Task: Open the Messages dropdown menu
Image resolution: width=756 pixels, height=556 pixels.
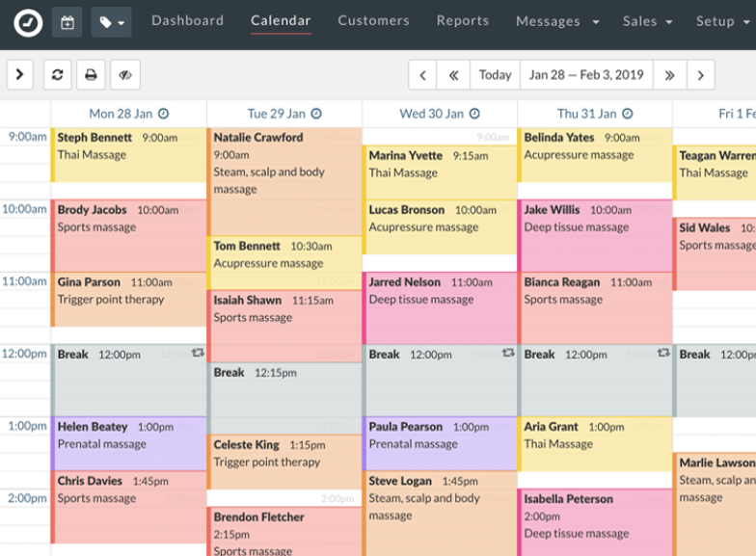Action: click(557, 21)
